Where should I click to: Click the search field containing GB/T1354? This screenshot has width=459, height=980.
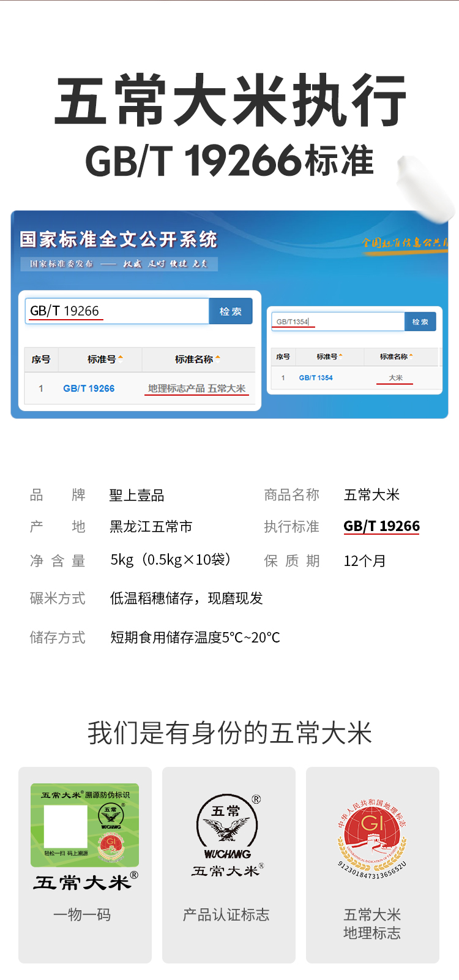(338, 322)
